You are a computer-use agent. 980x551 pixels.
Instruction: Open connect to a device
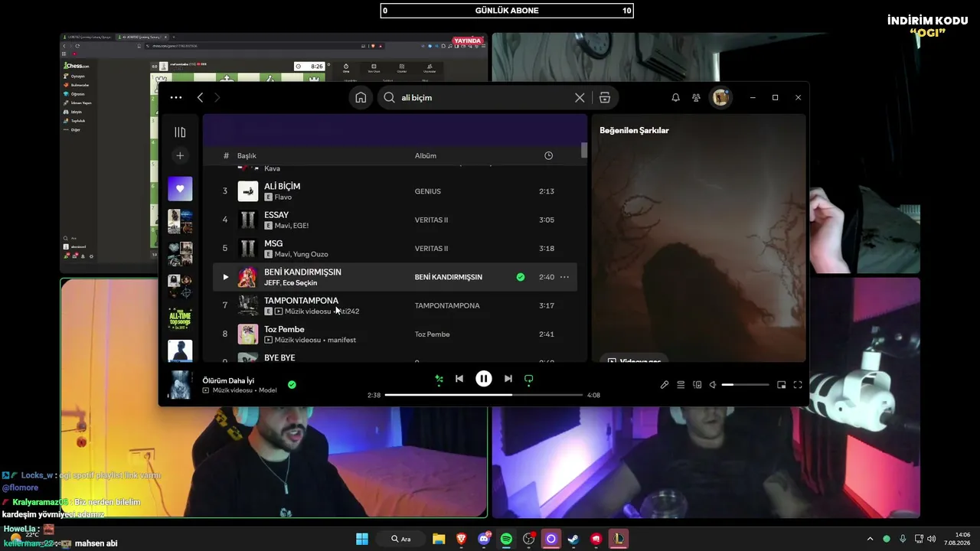click(x=697, y=385)
